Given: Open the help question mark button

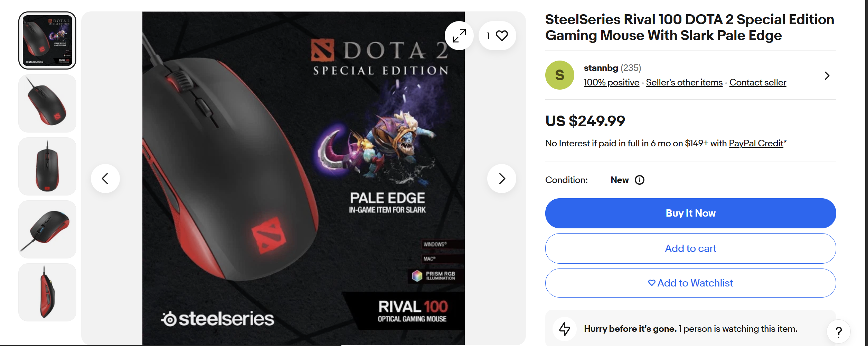Looking at the screenshot, I should 839,332.
